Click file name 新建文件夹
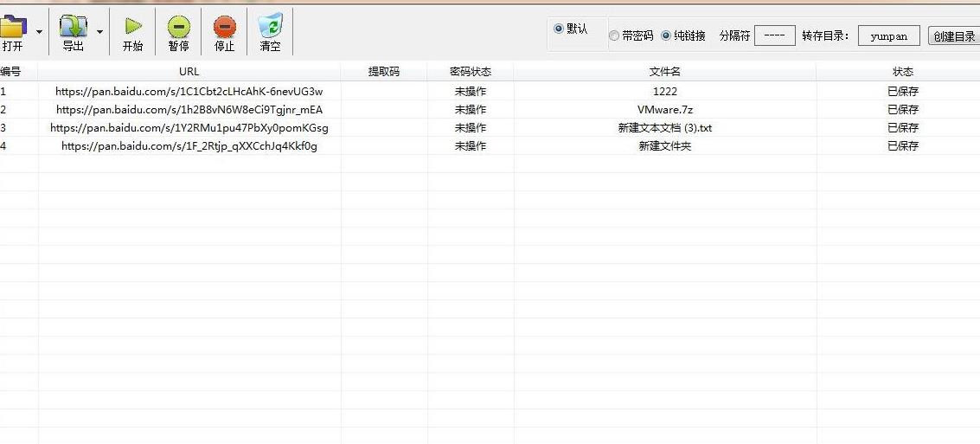The image size is (980, 444). (665, 145)
